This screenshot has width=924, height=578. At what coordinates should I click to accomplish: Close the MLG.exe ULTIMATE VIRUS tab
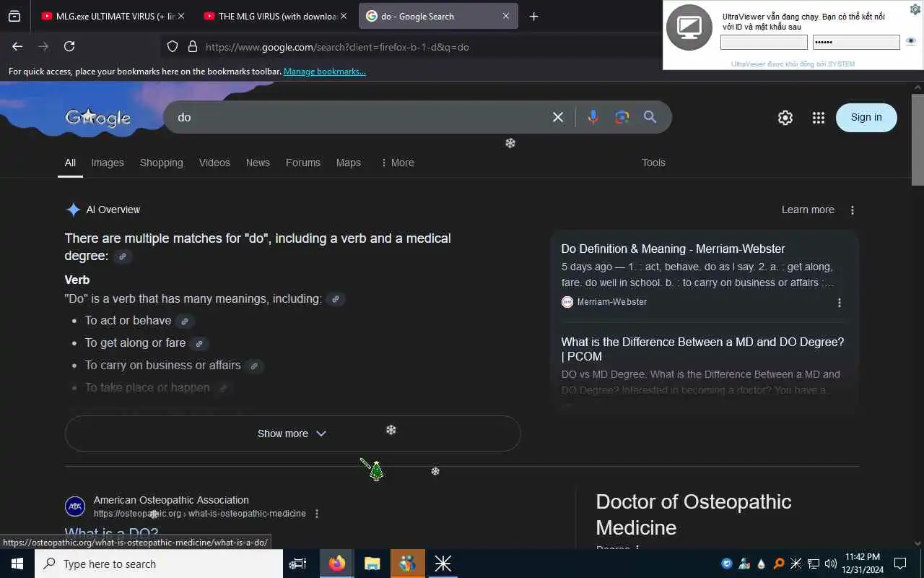pos(181,16)
